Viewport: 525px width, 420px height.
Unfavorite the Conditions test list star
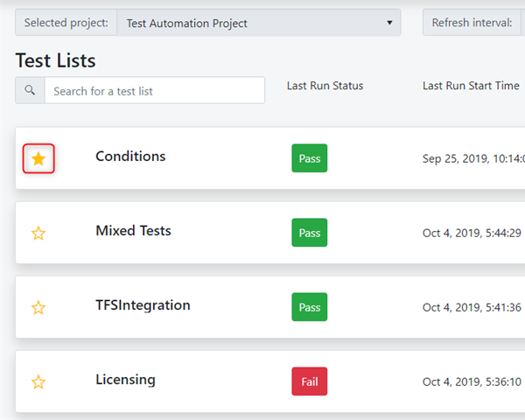coord(38,158)
